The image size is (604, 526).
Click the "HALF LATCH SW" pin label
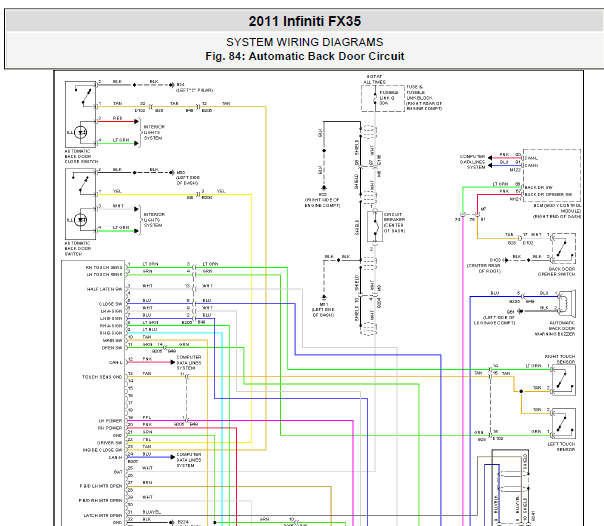[x=104, y=289]
